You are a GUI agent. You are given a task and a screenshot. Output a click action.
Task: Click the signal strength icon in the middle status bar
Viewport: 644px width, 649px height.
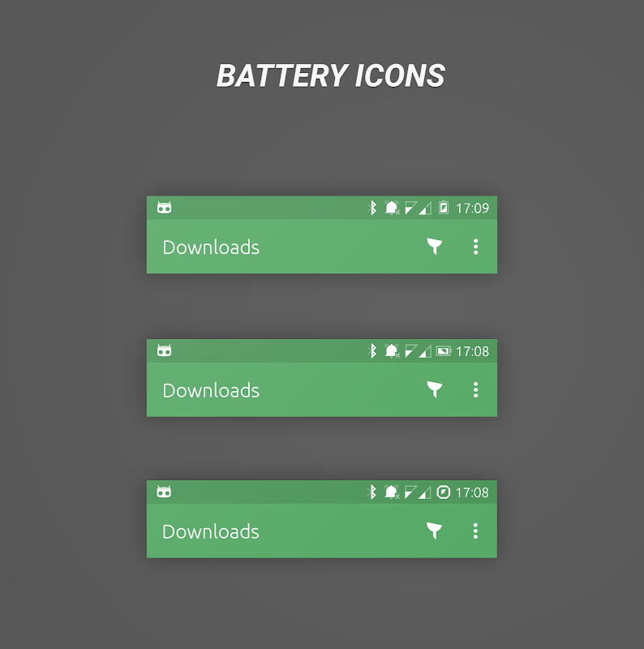pyautogui.click(x=425, y=351)
